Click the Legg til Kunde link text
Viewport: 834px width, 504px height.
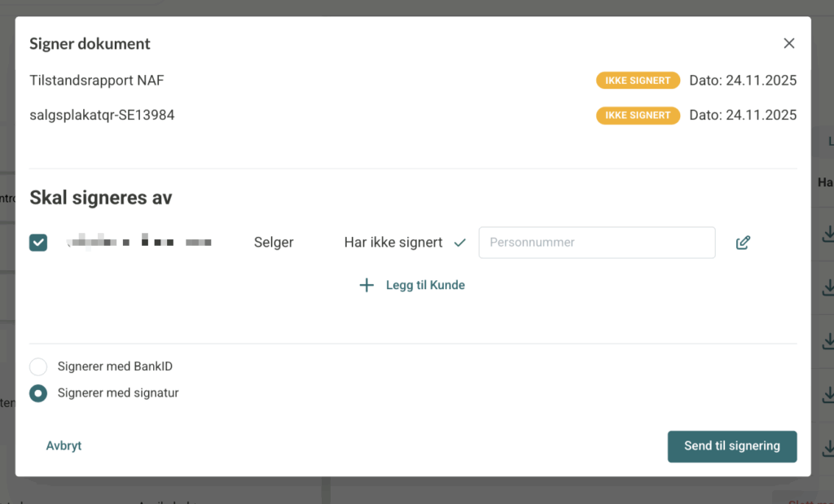pos(425,285)
